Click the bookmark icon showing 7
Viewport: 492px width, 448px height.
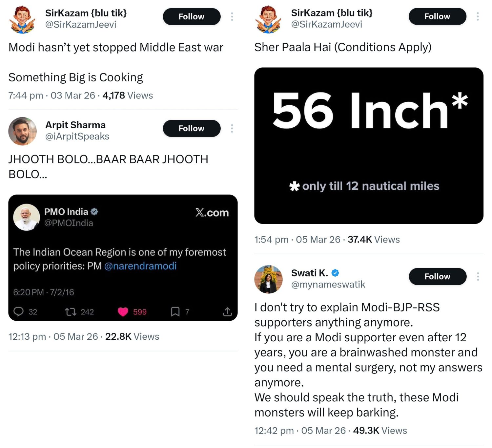(175, 311)
